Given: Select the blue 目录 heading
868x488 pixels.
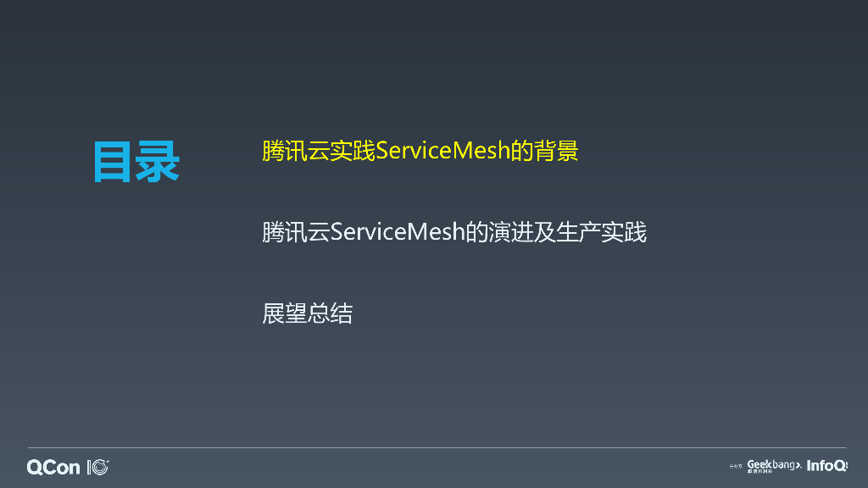Looking at the screenshot, I should pyautogui.click(x=136, y=162).
